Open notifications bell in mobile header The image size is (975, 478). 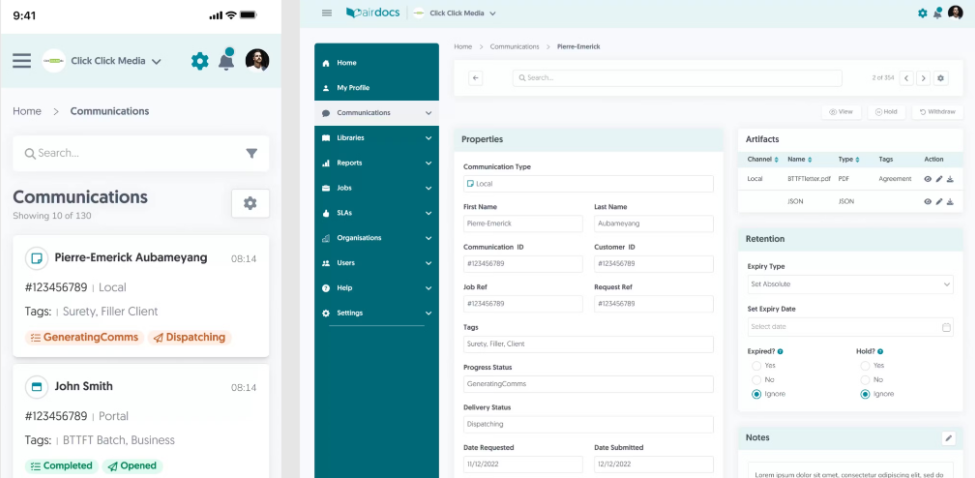(x=226, y=60)
